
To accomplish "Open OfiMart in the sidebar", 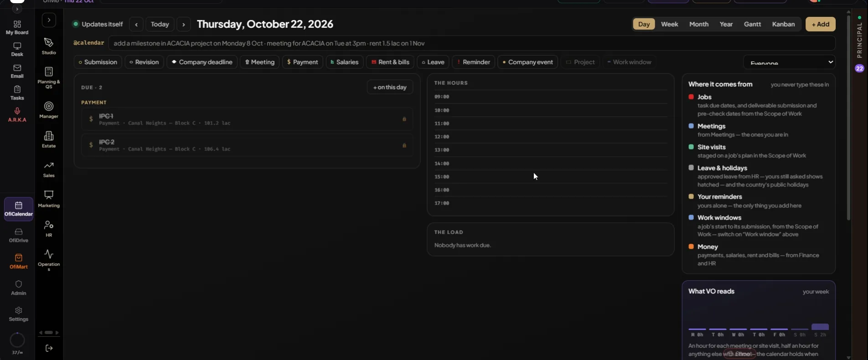I will coord(19,262).
